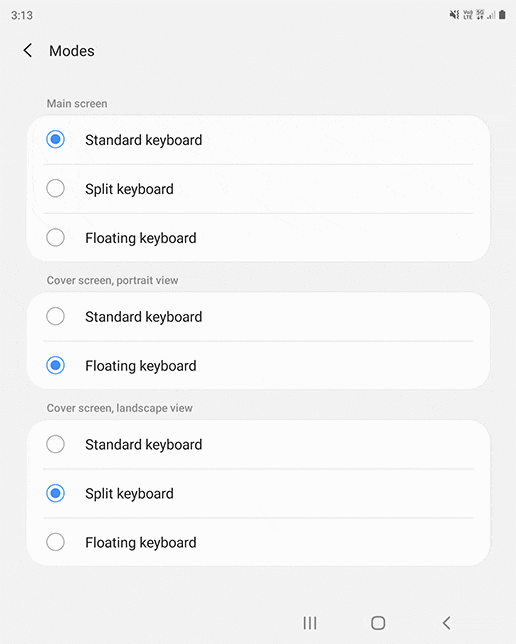Select Floating keyboard radio for Main screen
This screenshot has height=644, width=516.
click(x=55, y=237)
